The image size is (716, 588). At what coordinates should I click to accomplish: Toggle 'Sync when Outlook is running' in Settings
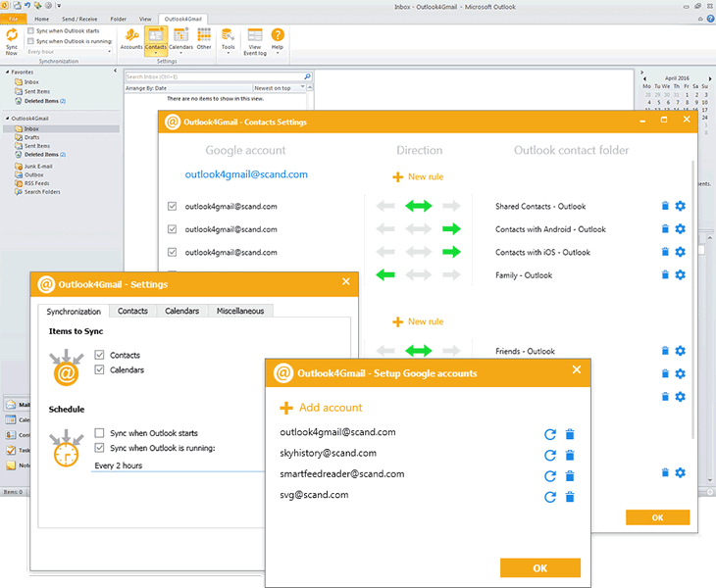coord(99,448)
